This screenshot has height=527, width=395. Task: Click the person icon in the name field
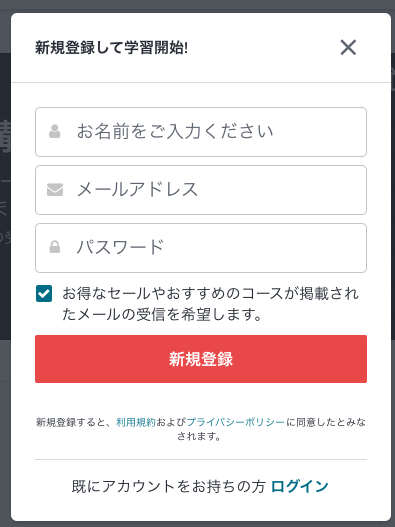[54, 131]
